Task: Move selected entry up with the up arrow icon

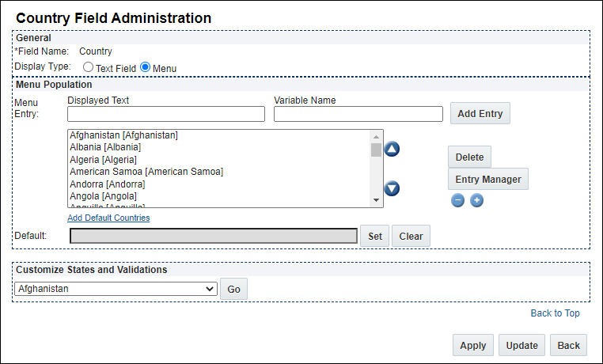Action: [x=392, y=149]
